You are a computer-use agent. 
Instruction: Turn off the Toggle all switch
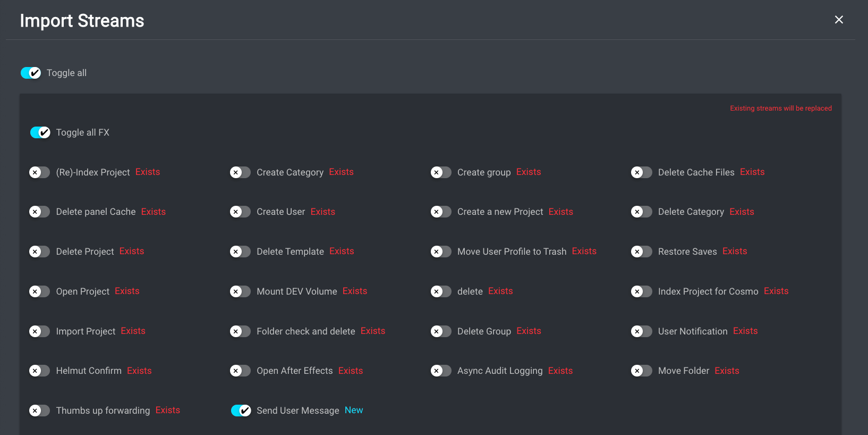(x=31, y=73)
